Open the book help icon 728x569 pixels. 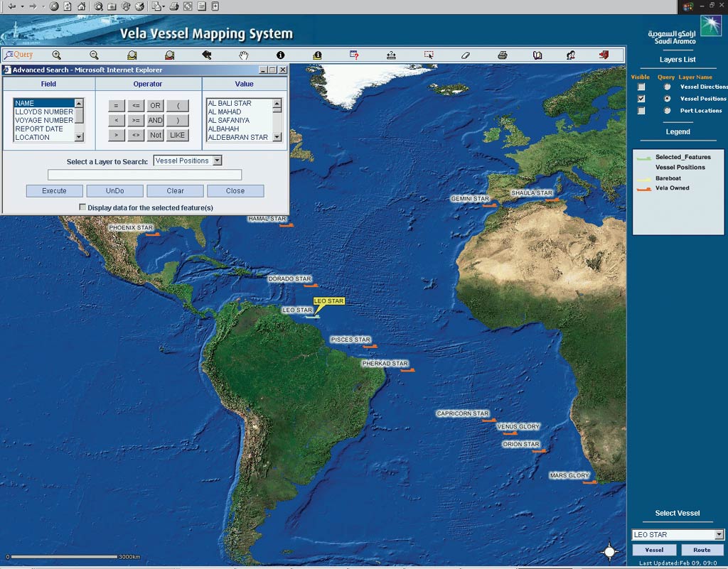click(537, 55)
